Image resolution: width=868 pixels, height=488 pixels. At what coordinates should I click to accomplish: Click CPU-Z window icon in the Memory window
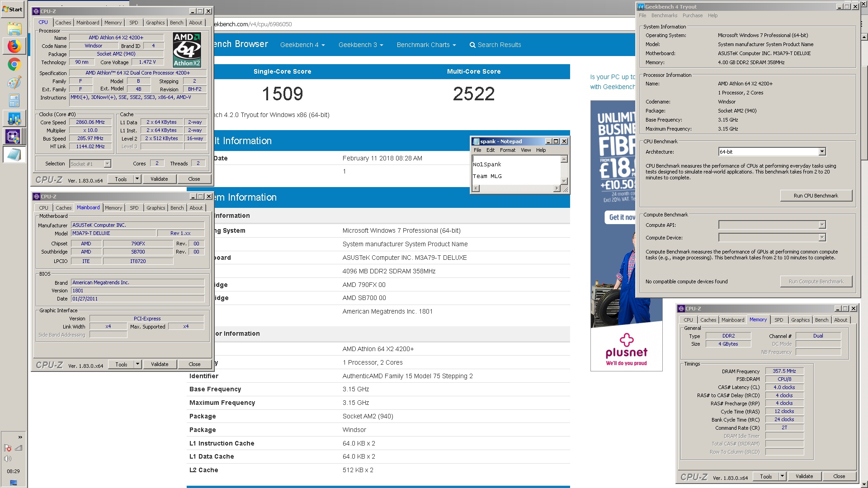(x=681, y=309)
